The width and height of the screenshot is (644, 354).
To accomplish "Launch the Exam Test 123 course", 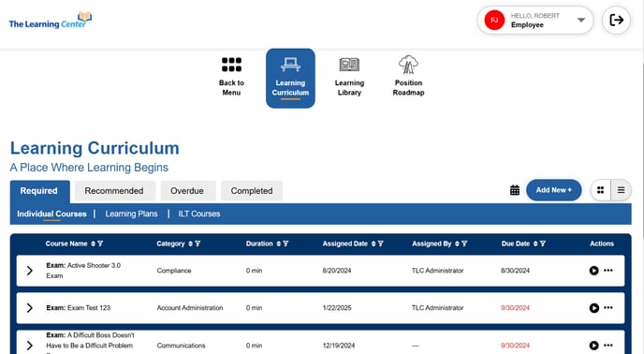I will tap(593, 308).
